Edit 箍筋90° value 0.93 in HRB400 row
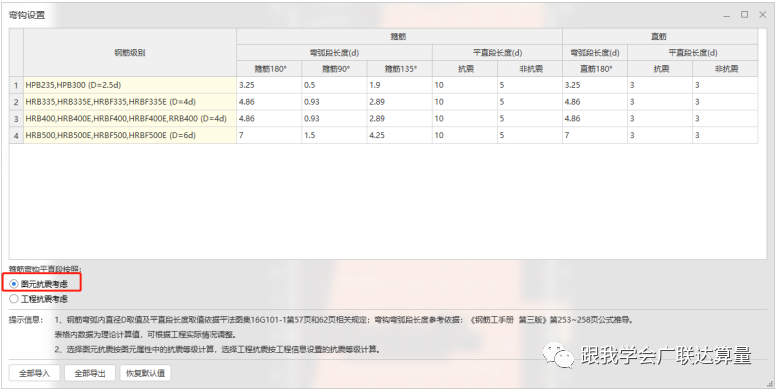The image size is (776, 390). (335, 119)
